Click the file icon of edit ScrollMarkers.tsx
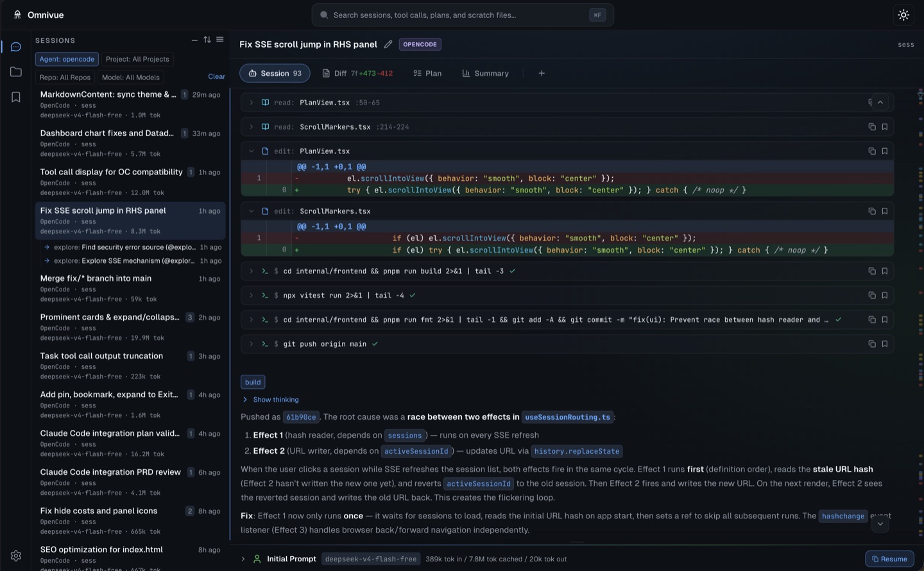This screenshot has width=924, height=571. pos(265,211)
